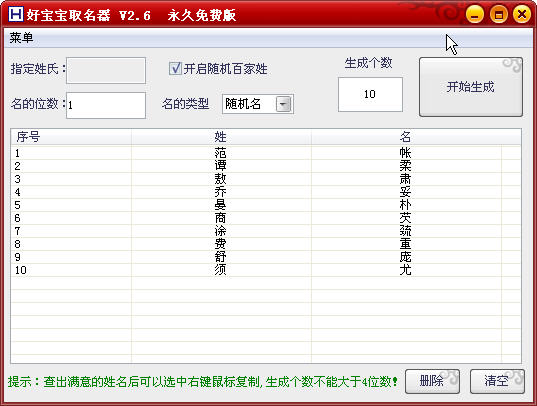Click the given name 芡 in row 6

(405, 218)
